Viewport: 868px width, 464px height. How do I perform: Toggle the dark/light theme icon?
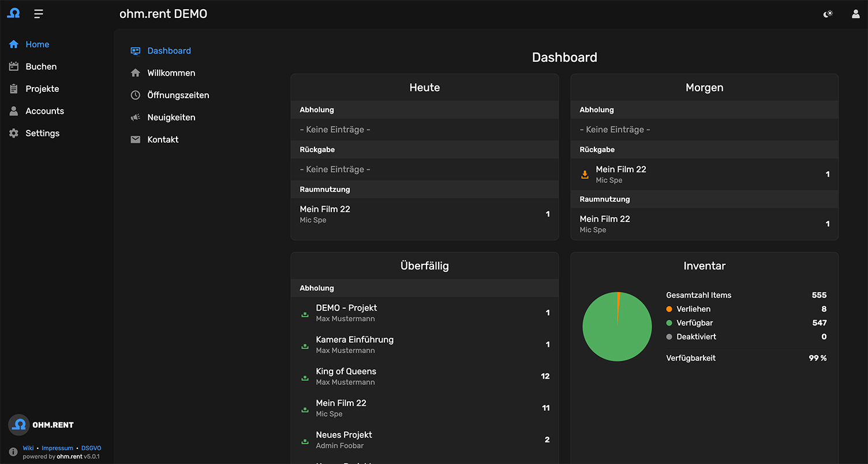(828, 14)
